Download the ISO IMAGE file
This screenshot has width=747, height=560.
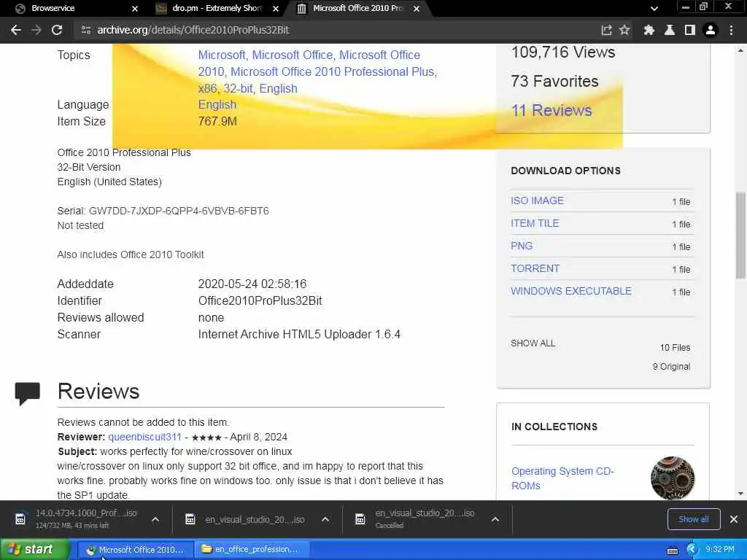click(x=537, y=201)
